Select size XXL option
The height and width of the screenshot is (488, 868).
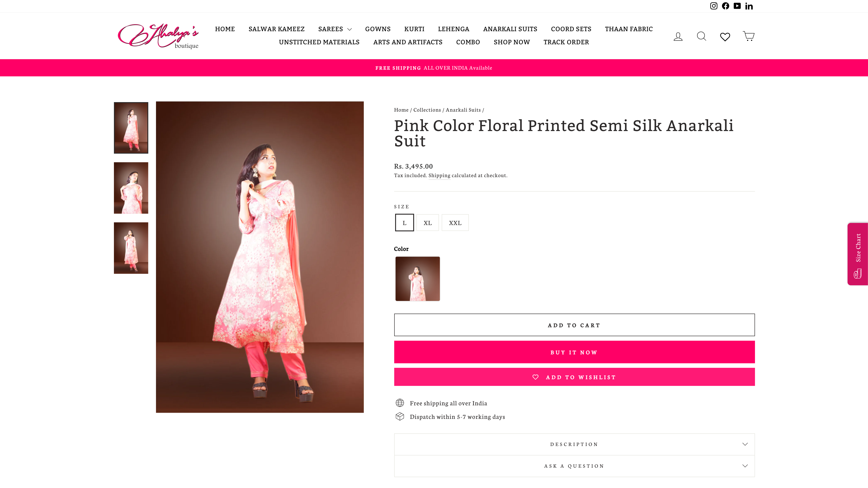pyautogui.click(x=455, y=222)
